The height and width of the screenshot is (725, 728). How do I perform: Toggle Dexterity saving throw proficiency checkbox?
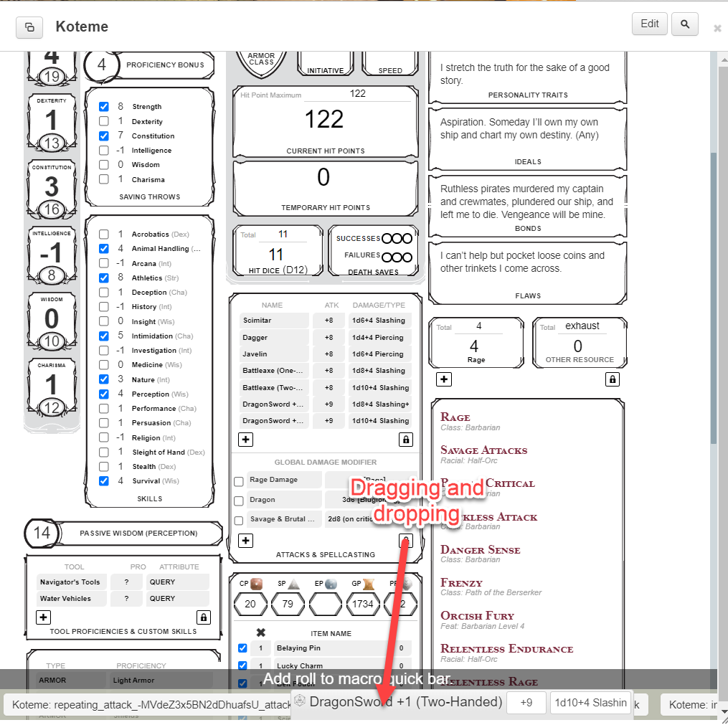104,121
